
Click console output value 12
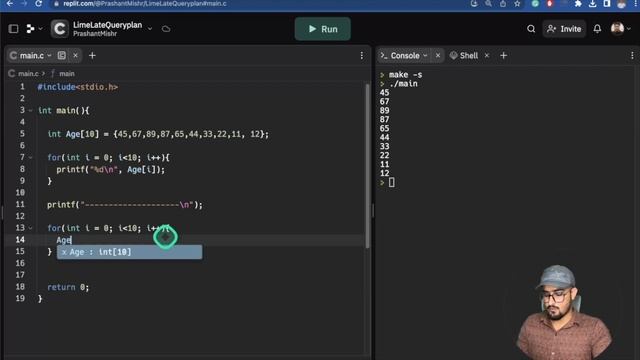click(x=384, y=173)
